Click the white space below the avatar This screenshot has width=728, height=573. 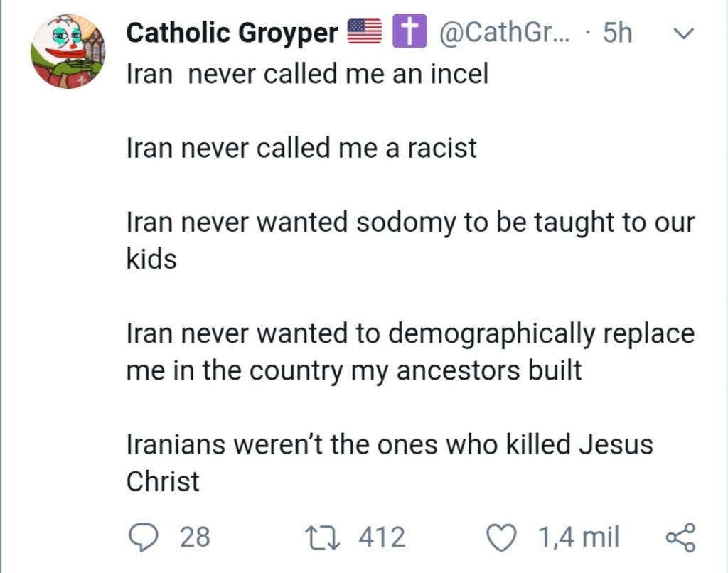click(x=68, y=302)
